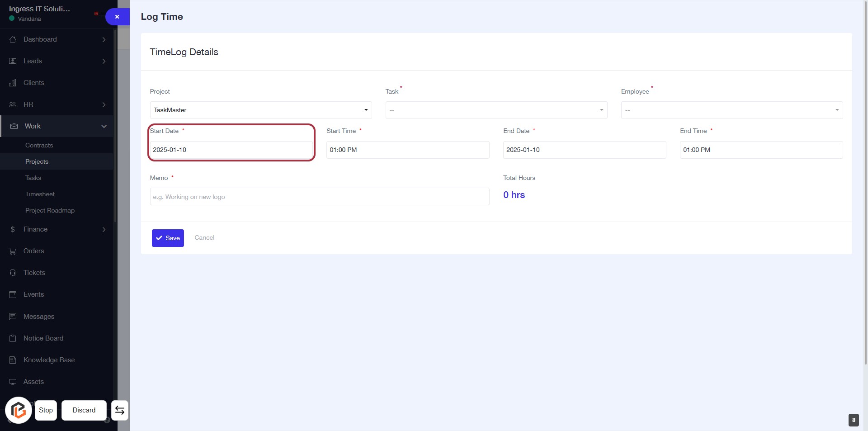Expand the Finance menu chevron

point(104,229)
